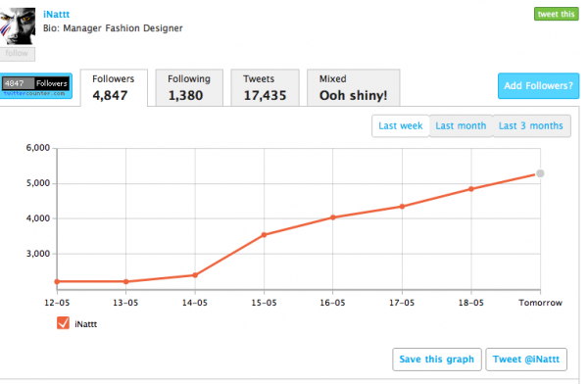Click the 15-05 x-axis label

coord(264,303)
